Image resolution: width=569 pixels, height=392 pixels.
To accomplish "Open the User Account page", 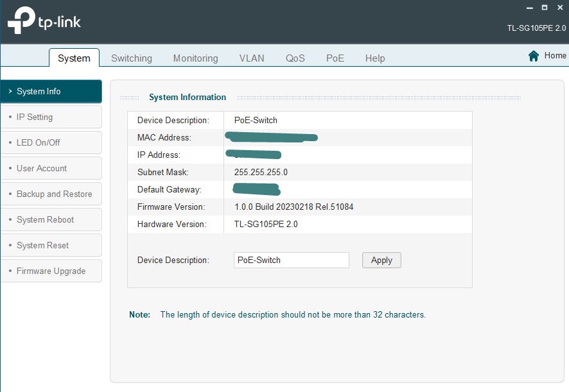I will (51, 169).
